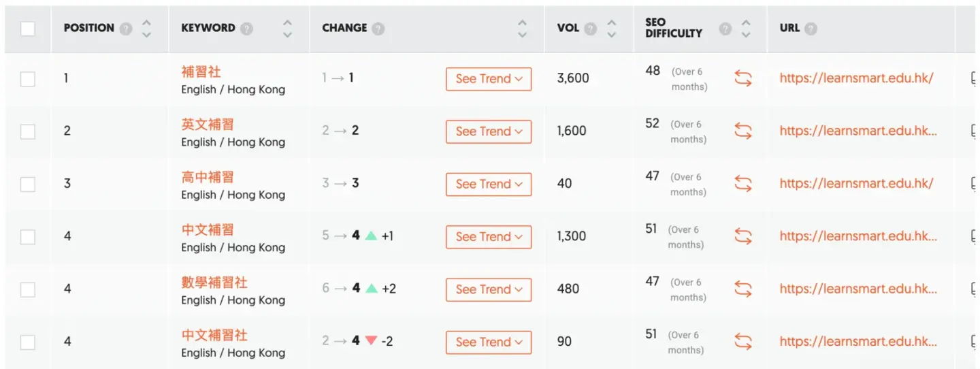Sort by VOL column arrows
This screenshot has height=369, width=980.
coord(612,29)
